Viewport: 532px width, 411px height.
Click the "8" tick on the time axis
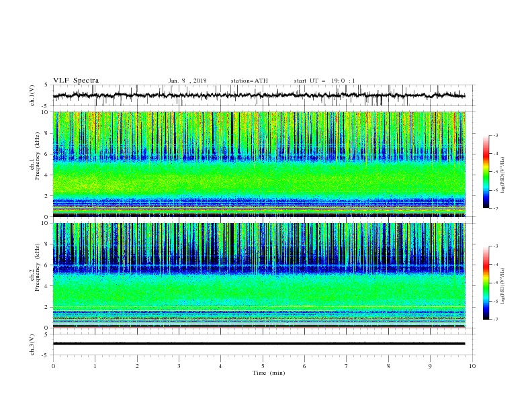point(388,366)
